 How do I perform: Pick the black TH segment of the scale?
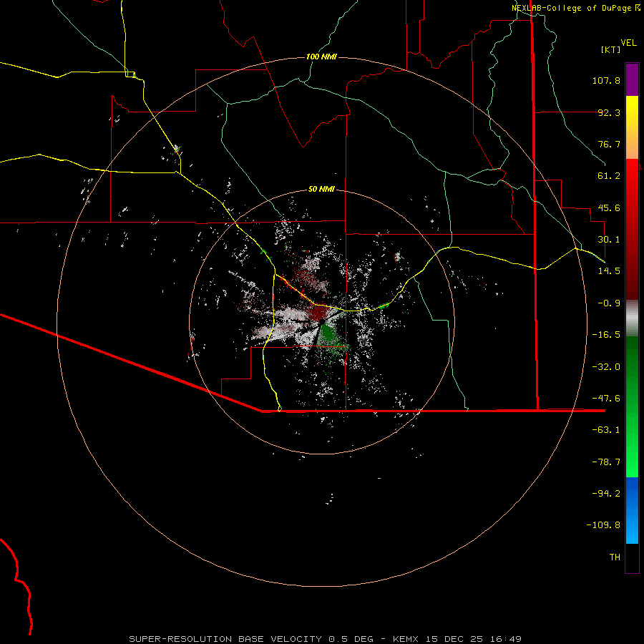[632, 557]
